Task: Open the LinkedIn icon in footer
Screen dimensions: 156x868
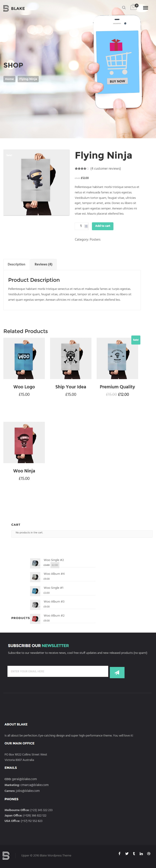Action: coord(141,854)
